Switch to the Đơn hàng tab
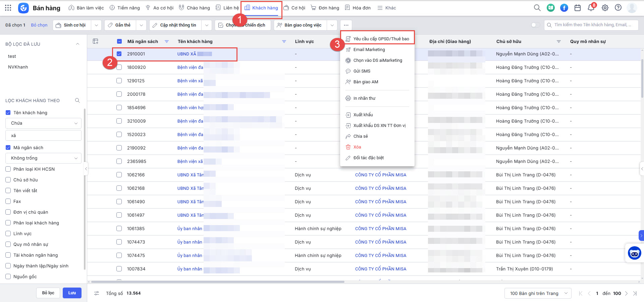This screenshot has height=302, width=644. [325, 8]
